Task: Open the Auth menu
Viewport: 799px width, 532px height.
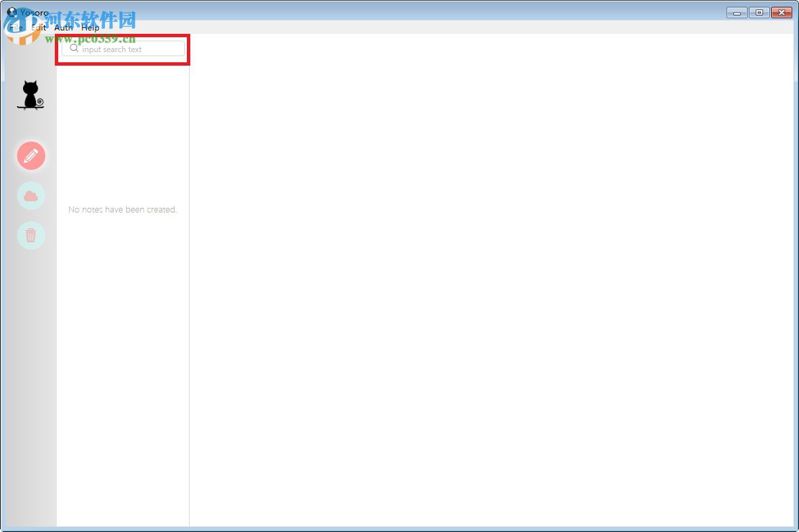Action: [x=64, y=28]
